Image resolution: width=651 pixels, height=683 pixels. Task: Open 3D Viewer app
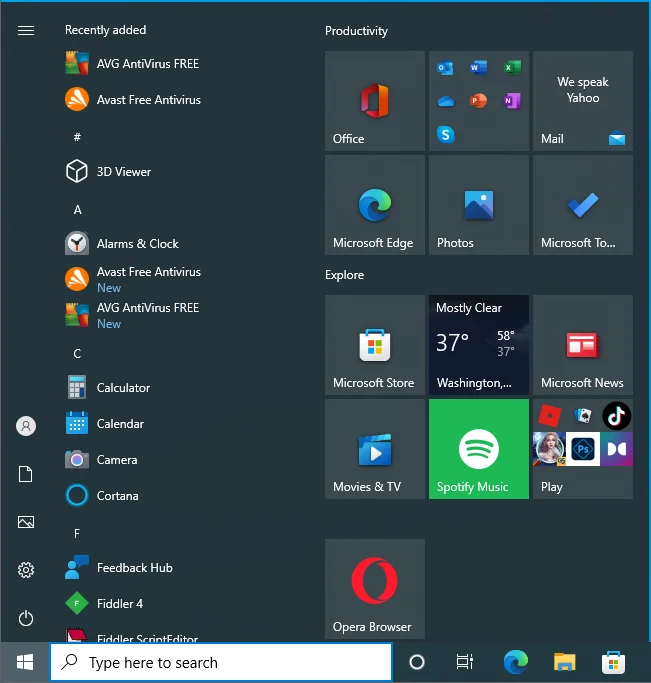108,172
